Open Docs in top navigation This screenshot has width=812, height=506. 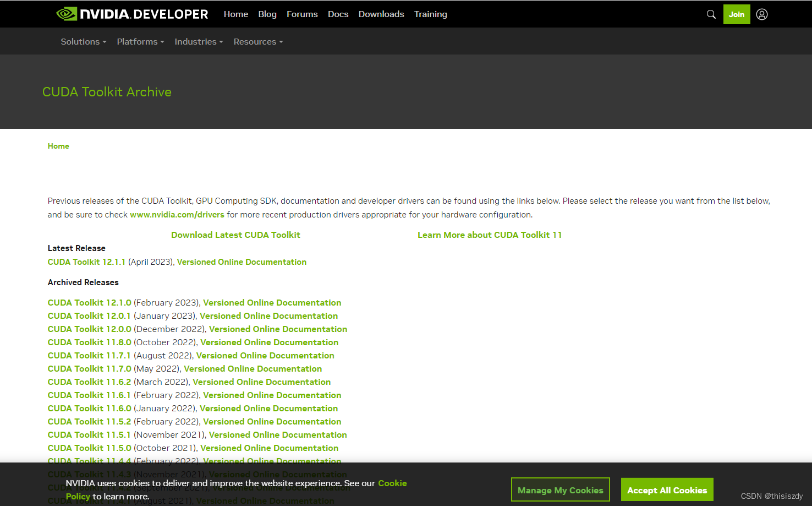(338, 14)
